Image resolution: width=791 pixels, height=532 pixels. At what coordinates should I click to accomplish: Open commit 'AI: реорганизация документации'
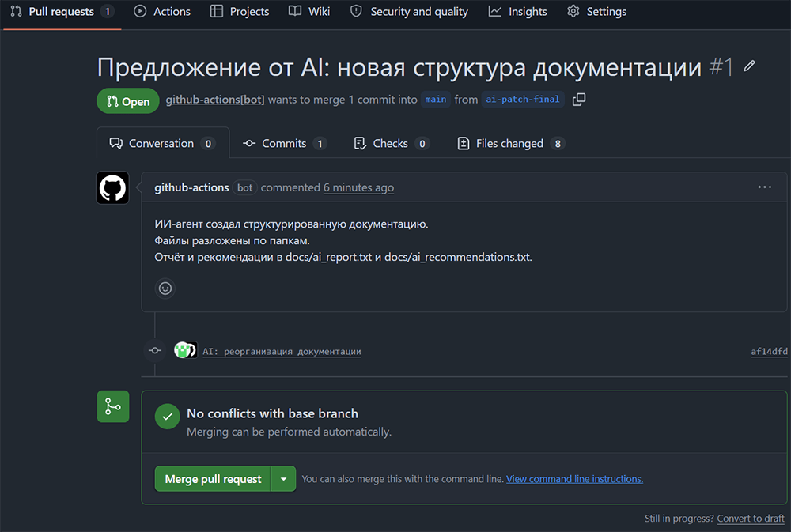[x=282, y=352]
